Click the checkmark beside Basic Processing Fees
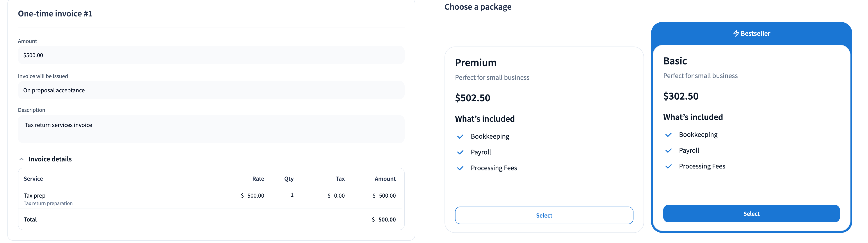 click(x=669, y=166)
